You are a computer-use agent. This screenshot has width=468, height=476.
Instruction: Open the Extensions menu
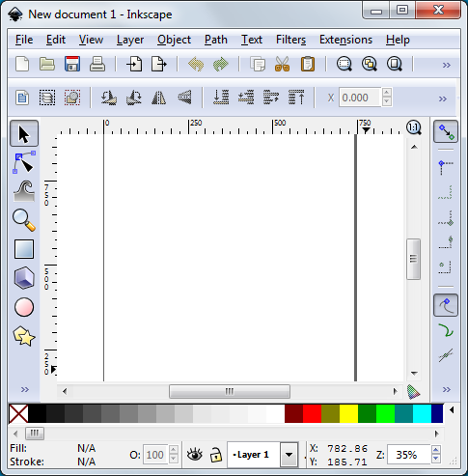[345, 40]
